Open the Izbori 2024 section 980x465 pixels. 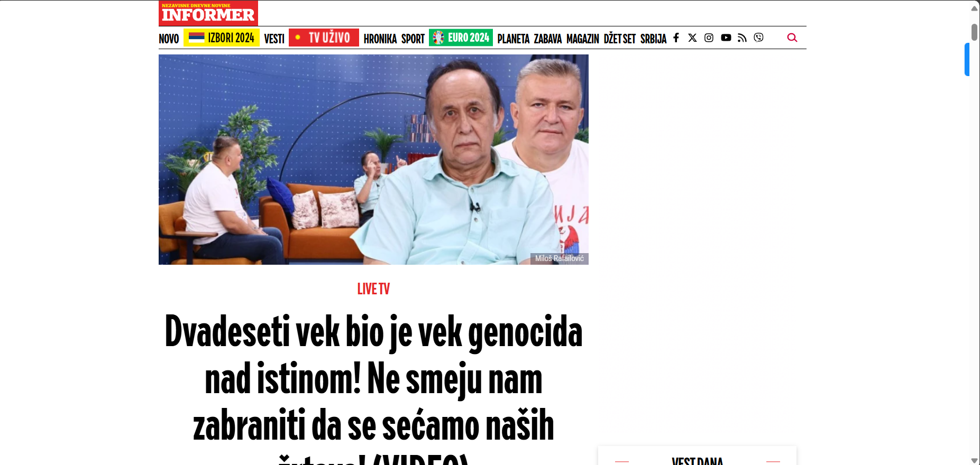tap(222, 38)
